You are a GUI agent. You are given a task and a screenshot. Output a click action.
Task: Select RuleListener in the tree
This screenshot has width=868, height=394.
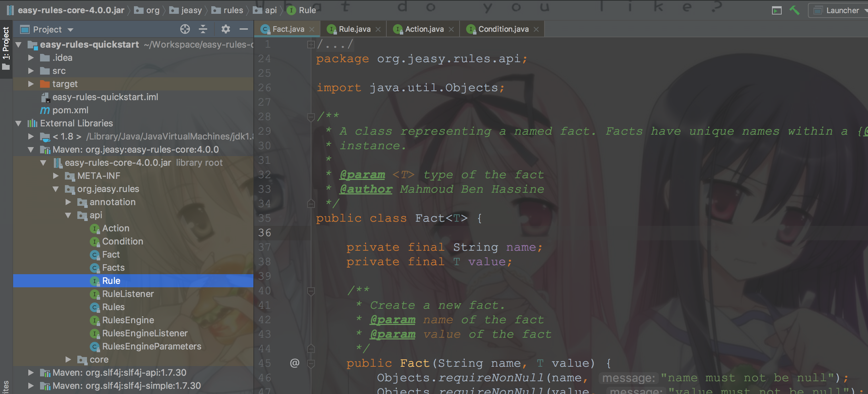pyautogui.click(x=133, y=294)
